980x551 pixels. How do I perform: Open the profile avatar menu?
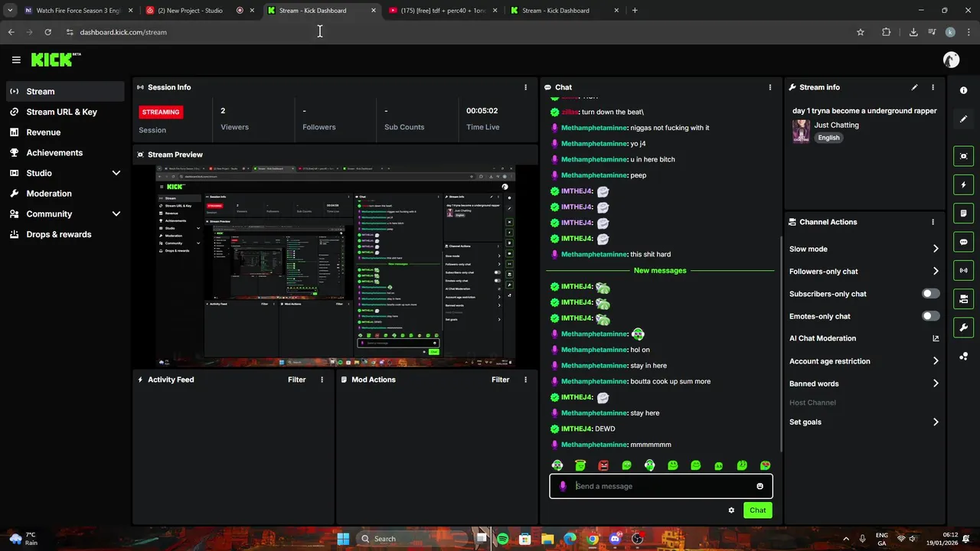point(951,60)
